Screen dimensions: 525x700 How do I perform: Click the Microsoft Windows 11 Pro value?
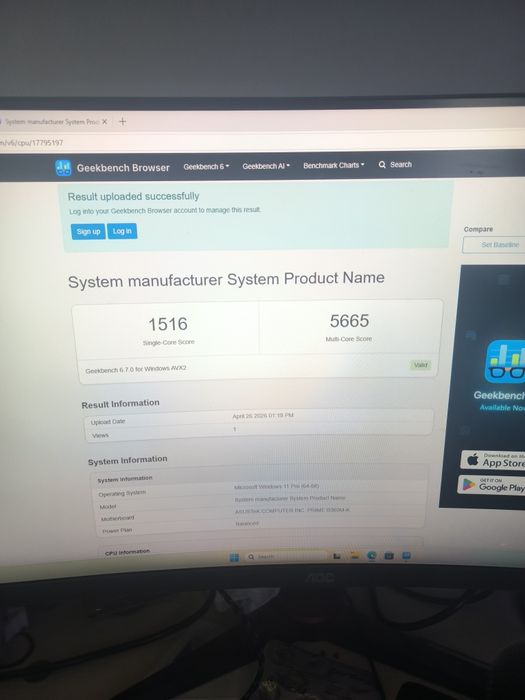[277, 486]
